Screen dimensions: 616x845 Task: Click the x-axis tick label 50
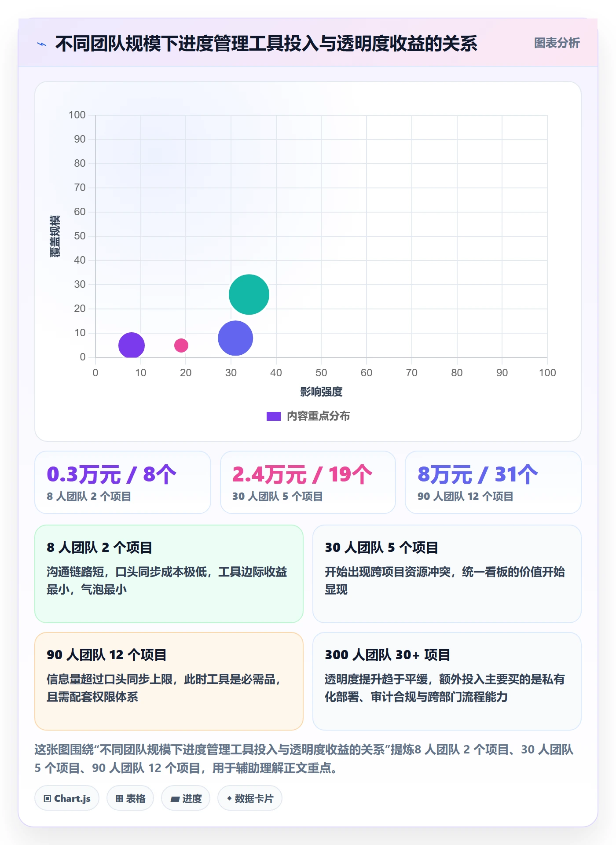click(321, 373)
